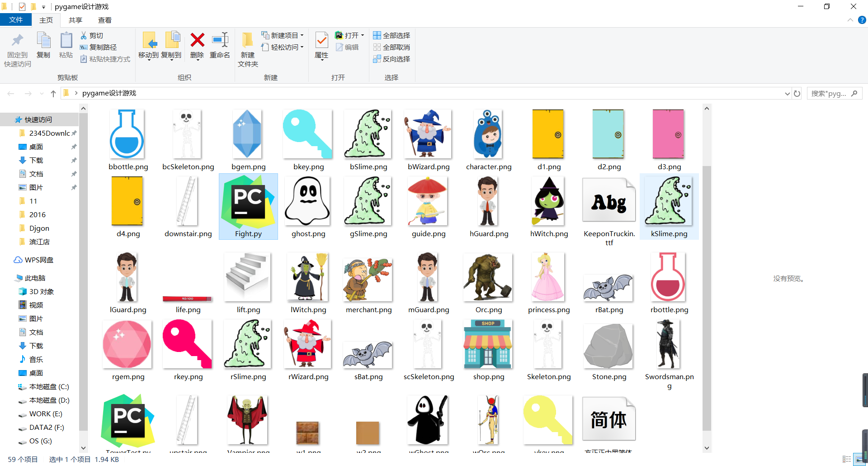The height and width of the screenshot is (466, 868).
Task: Create a New Folder from ribbon
Action: [x=248, y=50]
